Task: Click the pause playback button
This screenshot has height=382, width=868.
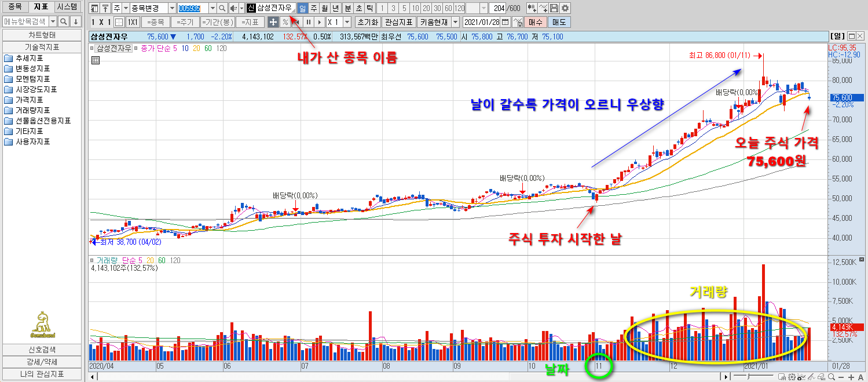Action: tap(309, 22)
